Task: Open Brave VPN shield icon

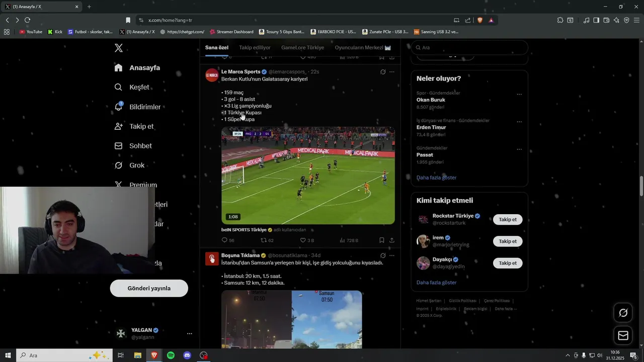Action: [626, 20]
